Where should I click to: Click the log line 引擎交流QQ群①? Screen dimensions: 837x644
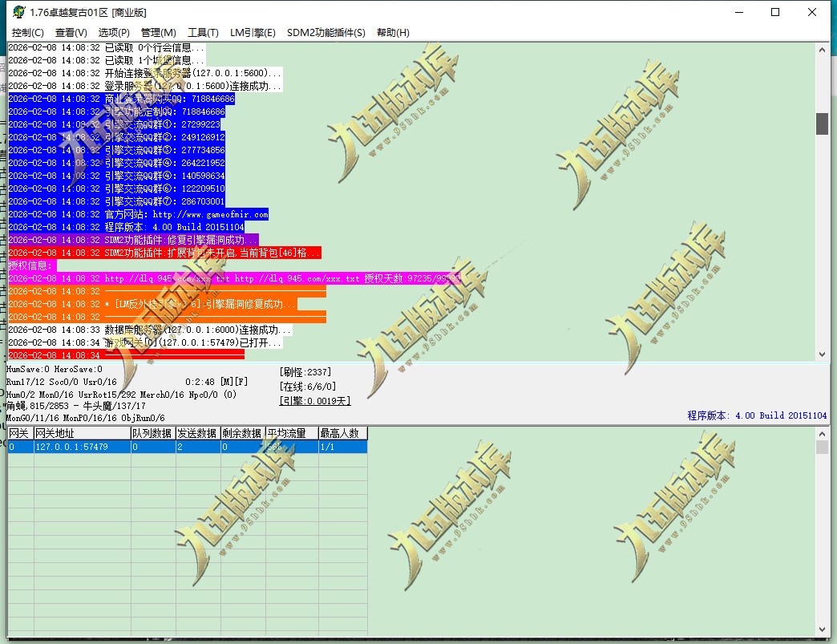[114, 124]
